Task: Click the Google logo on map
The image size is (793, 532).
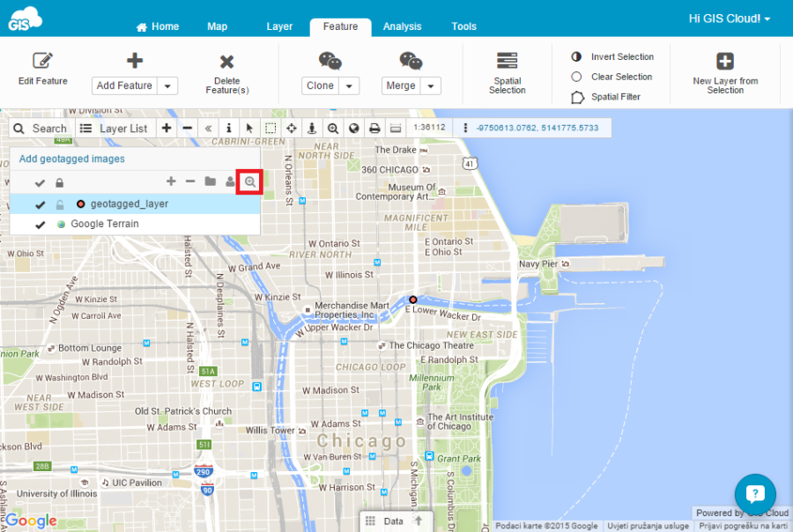Action: pyautogui.click(x=32, y=520)
